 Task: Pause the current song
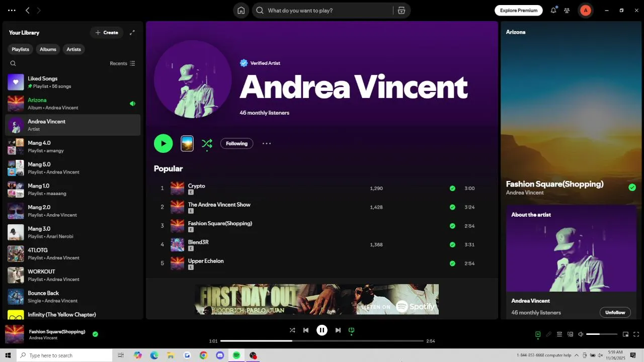tap(322, 330)
